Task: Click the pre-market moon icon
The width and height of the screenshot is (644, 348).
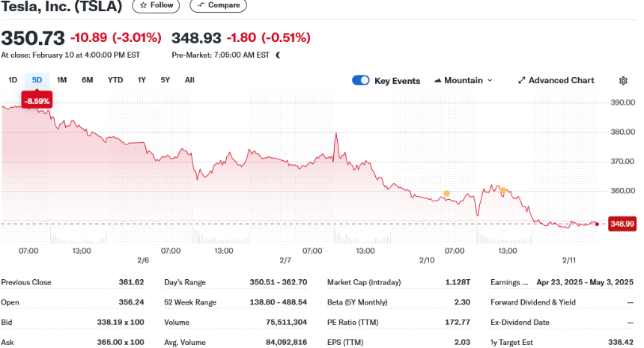Action: pyautogui.click(x=279, y=55)
